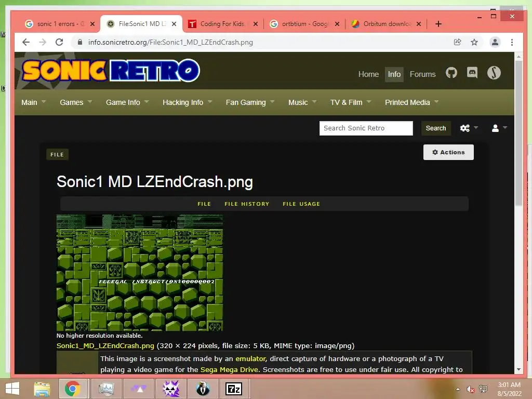
Task: Switch to 'ortbtium - Google' tab
Action: click(x=304, y=24)
